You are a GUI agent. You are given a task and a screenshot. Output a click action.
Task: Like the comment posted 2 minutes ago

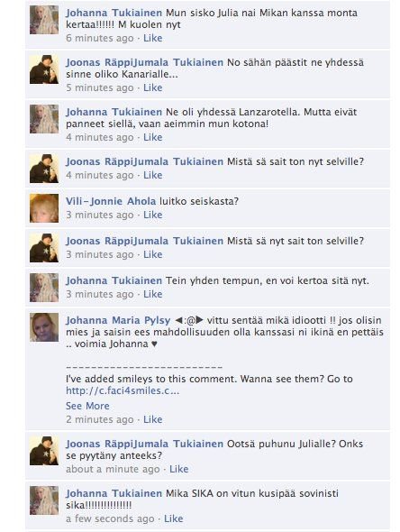153,419
